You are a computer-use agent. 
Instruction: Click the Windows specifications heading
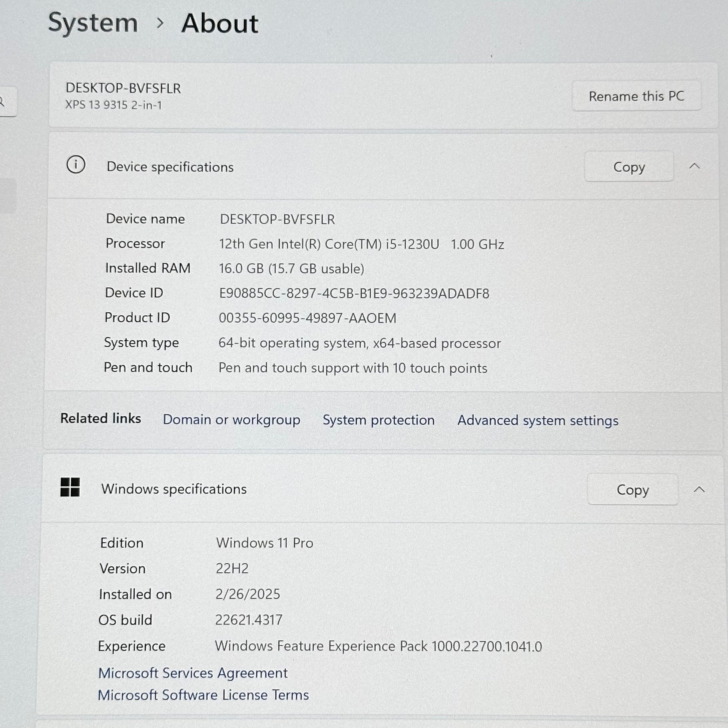pyautogui.click(x=174, y=489)
